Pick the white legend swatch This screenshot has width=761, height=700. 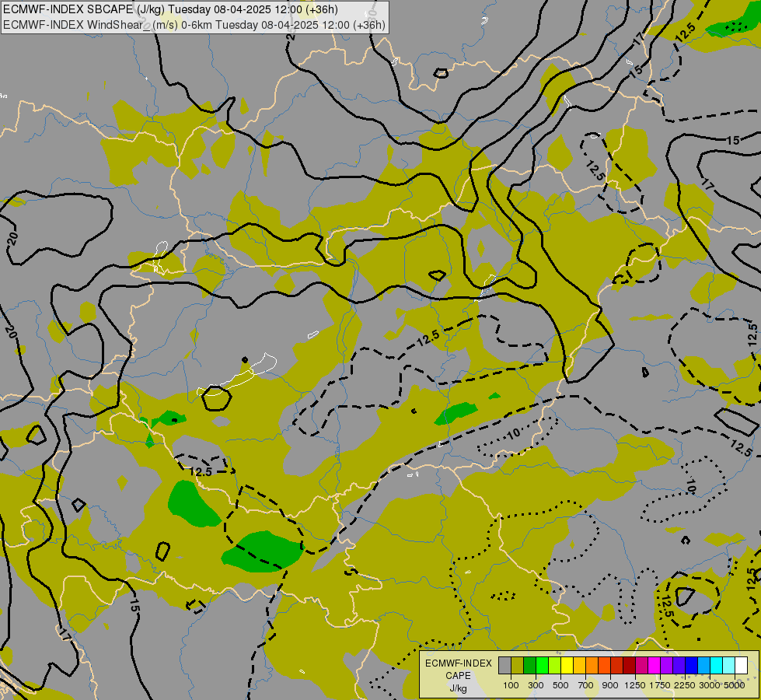coord(742,666)
